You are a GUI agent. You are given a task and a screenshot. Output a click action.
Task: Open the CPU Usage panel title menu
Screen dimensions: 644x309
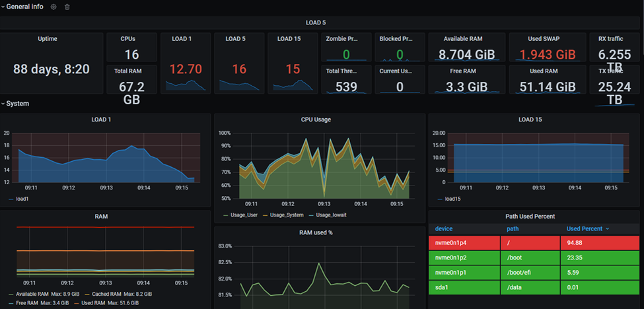(316, 120)
